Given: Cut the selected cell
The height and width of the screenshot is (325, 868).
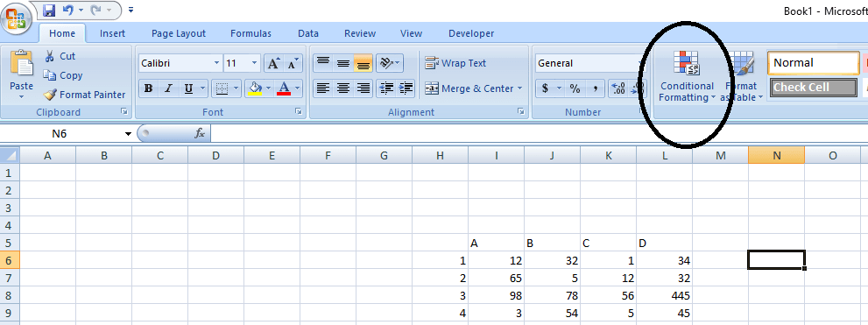Looking at the screenshot, I should [60, 56].
